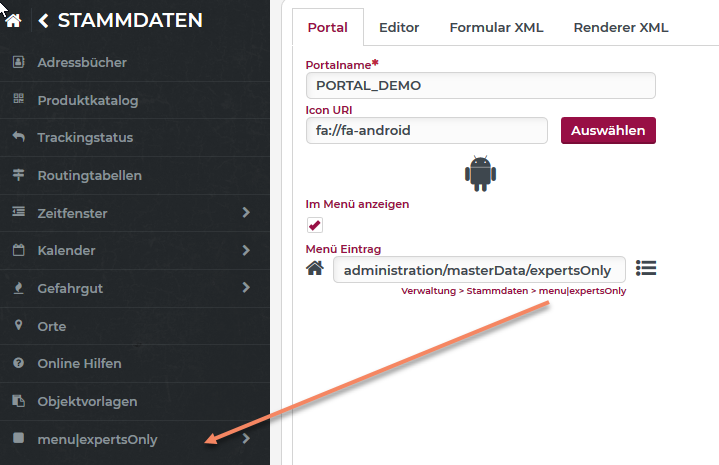Click the Online Hilfen globe icon
This screenshot has width=719, height=465.
pos(18,364)
